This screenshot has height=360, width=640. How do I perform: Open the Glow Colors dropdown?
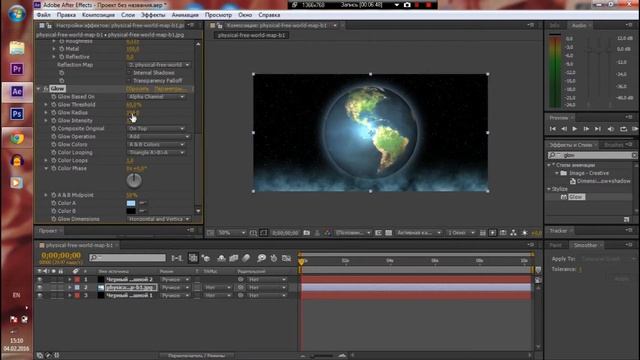coord(156,144)
